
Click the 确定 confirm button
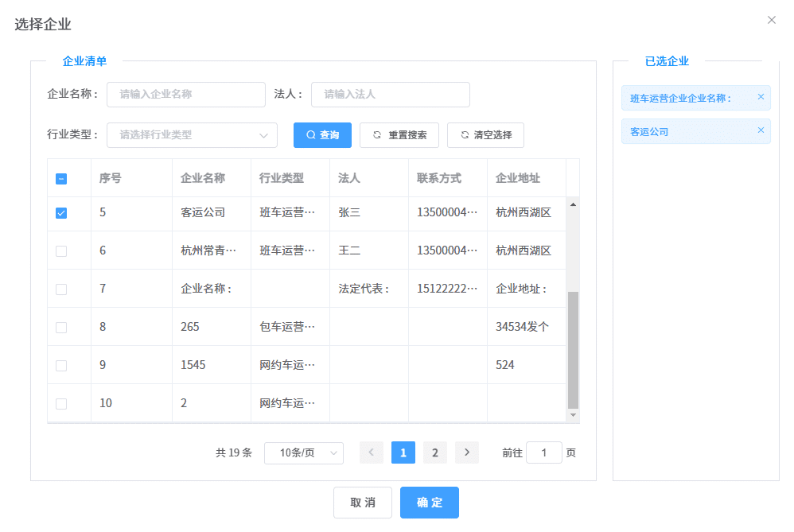[429, 502]
